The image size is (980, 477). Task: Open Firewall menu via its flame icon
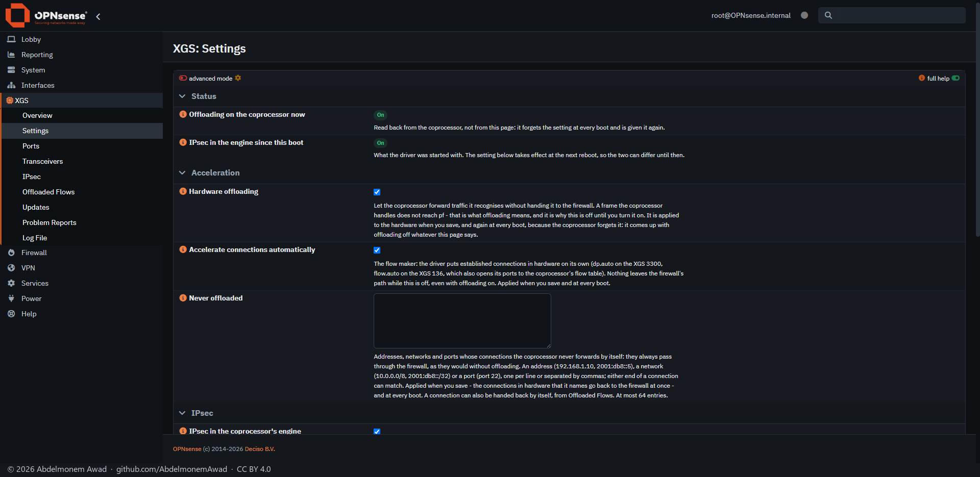11,253
